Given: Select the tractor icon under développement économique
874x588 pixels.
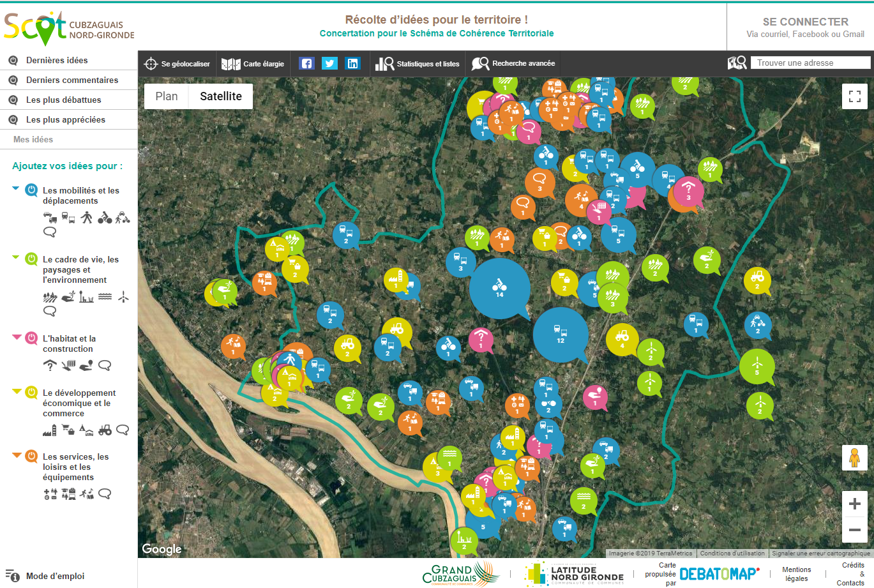Looking at the screenshot, I should [105, 430].
